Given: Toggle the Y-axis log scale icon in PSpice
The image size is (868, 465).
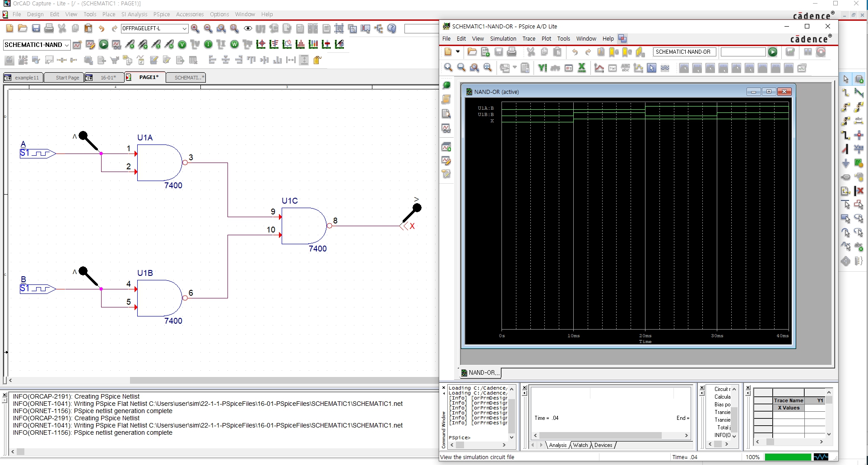Looking at the screenshot, I should coord(543,68).
